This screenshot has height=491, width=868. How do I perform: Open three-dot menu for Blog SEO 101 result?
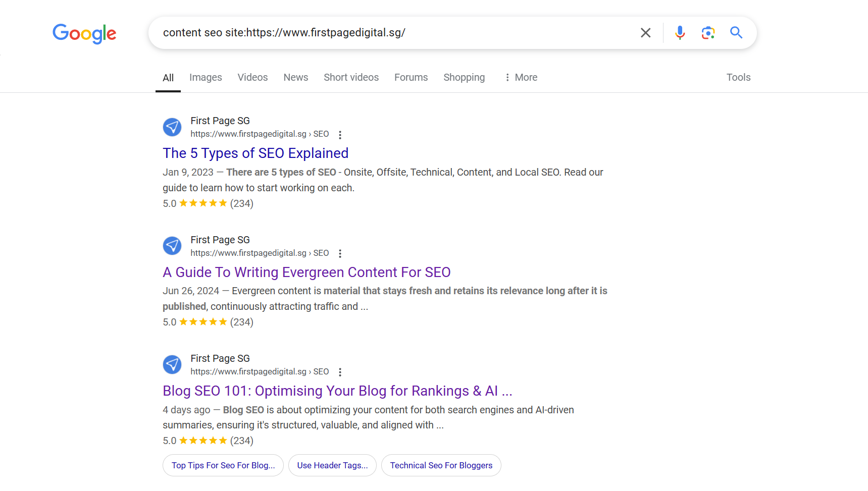[x=340, y=372]
